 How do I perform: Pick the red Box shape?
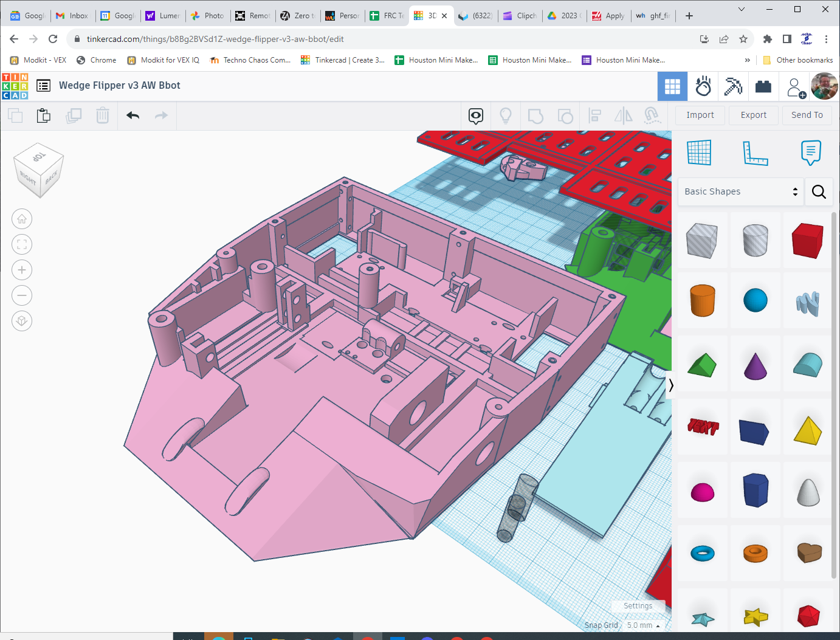807,241
